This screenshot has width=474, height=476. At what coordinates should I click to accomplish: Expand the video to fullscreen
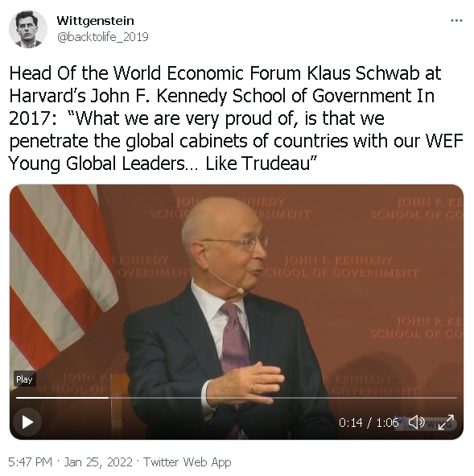pyautogui.click(x=446, y=422)
